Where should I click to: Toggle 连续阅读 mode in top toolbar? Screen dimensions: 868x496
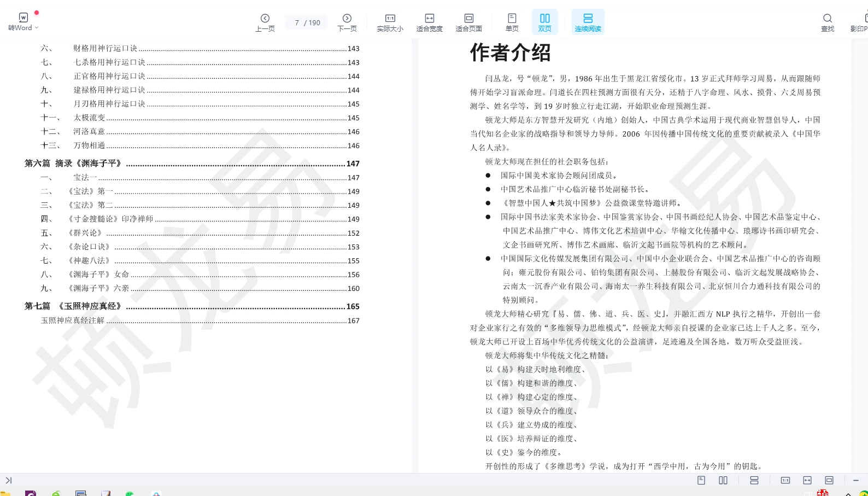pos(588,22)
